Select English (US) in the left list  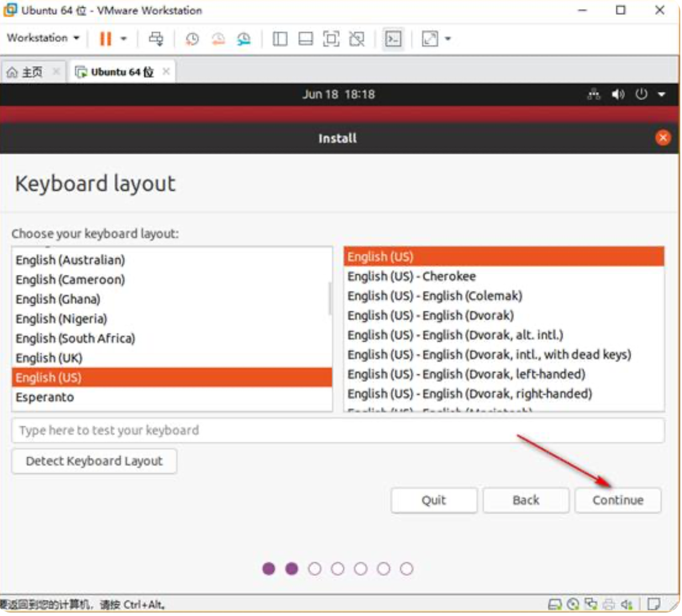pos(172,378)
